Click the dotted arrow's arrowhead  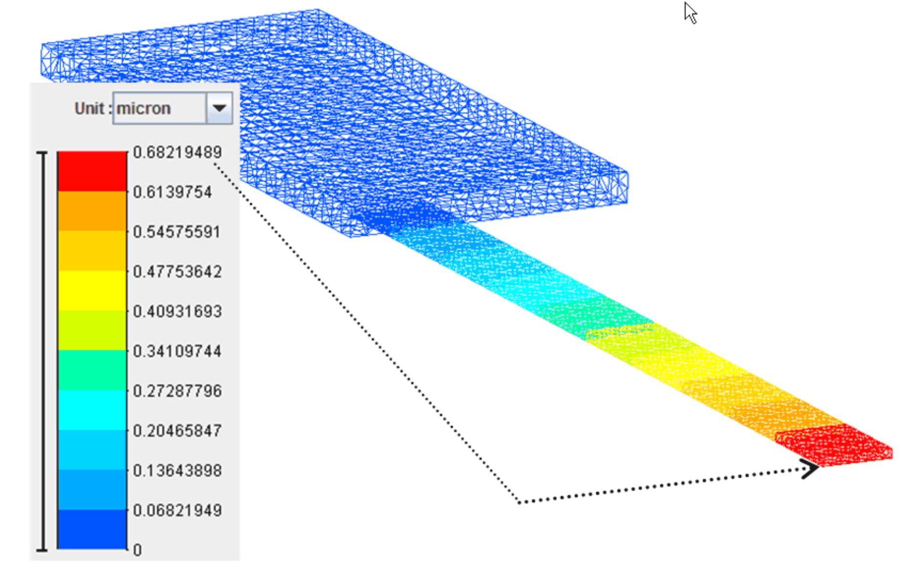click(x=811, y=469)
